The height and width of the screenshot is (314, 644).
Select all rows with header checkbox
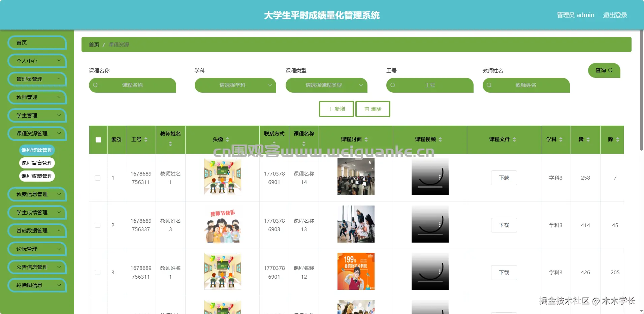(98, 140)
